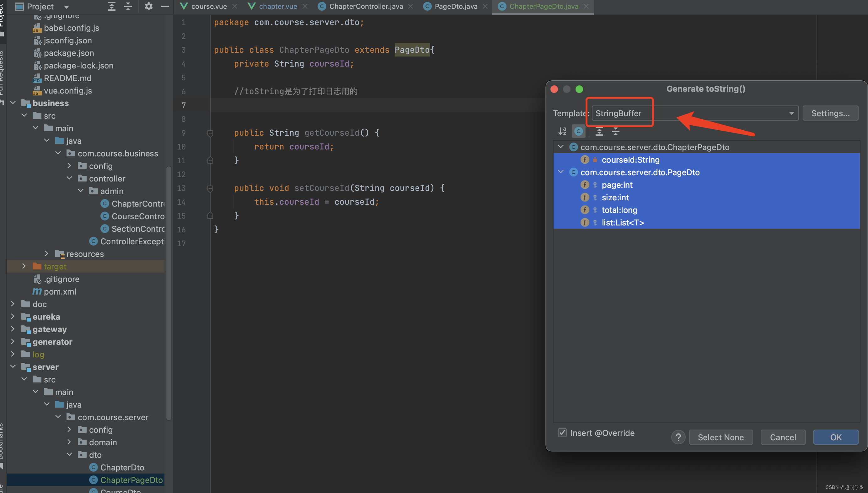Close the course.vue tab
This screenshot has width=868, height=493.
tap(235, 6)
